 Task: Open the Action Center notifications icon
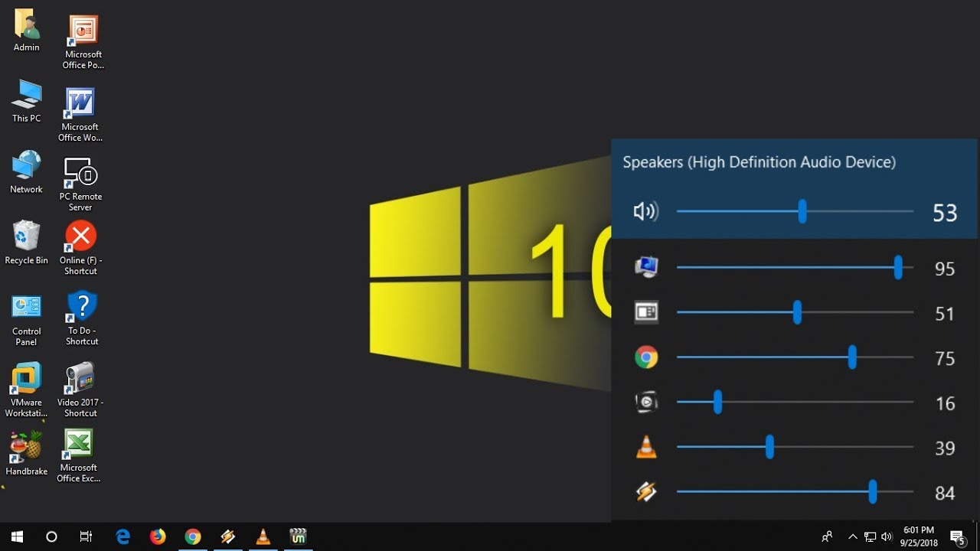(957, 536)
